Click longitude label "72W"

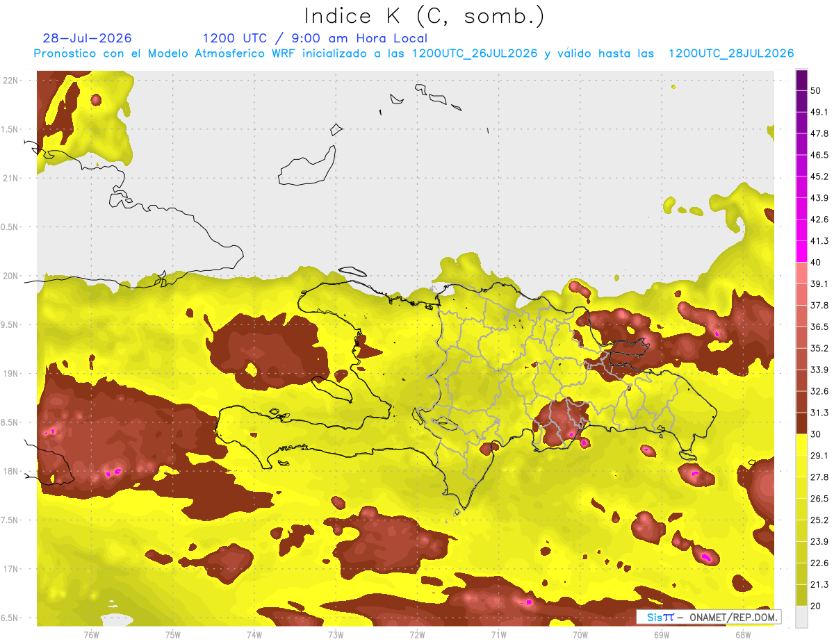417,634
